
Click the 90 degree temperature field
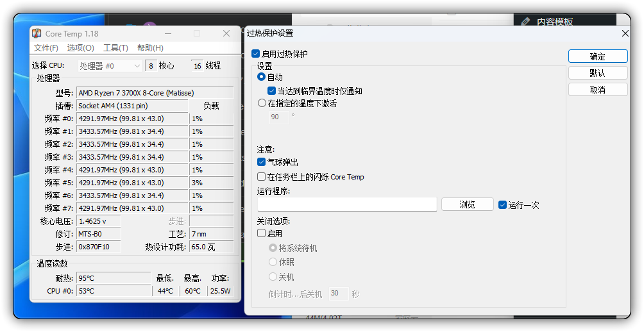point(279,117)
